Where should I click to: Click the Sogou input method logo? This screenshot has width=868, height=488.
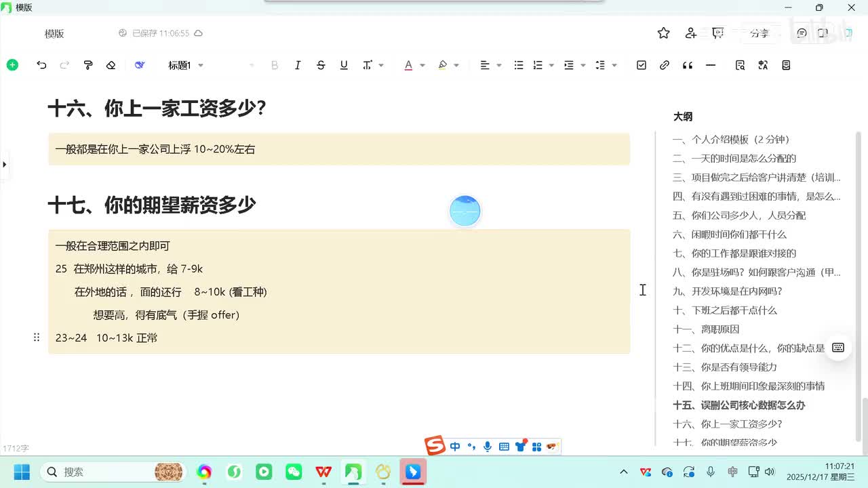tap(435, 446)
